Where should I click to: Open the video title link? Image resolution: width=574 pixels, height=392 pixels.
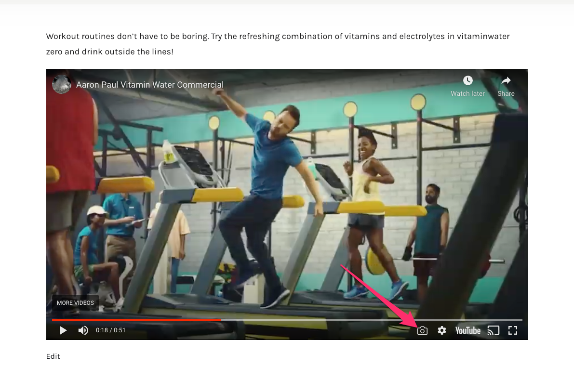tap(150, 85)
